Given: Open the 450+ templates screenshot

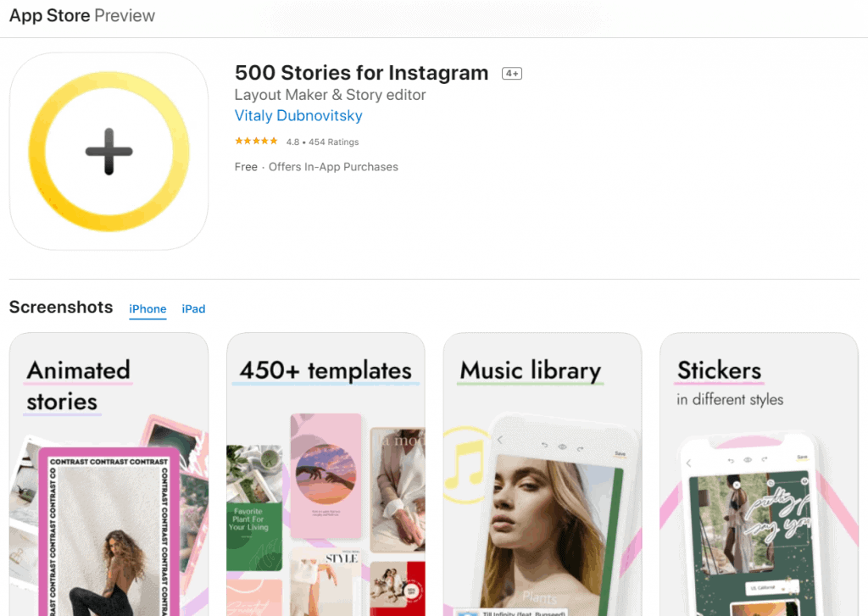Looking at the screenshot, I should click(325, 474).
